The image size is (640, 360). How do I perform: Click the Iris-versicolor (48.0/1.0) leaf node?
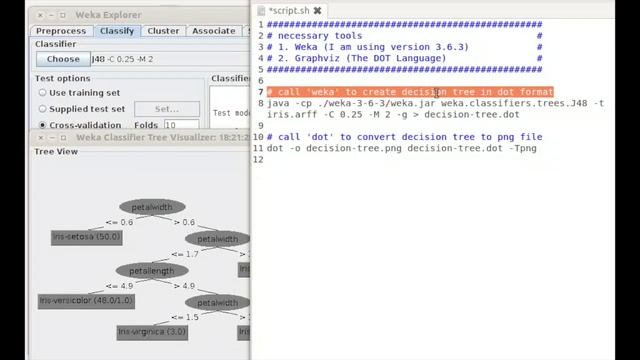click(86, 301)
